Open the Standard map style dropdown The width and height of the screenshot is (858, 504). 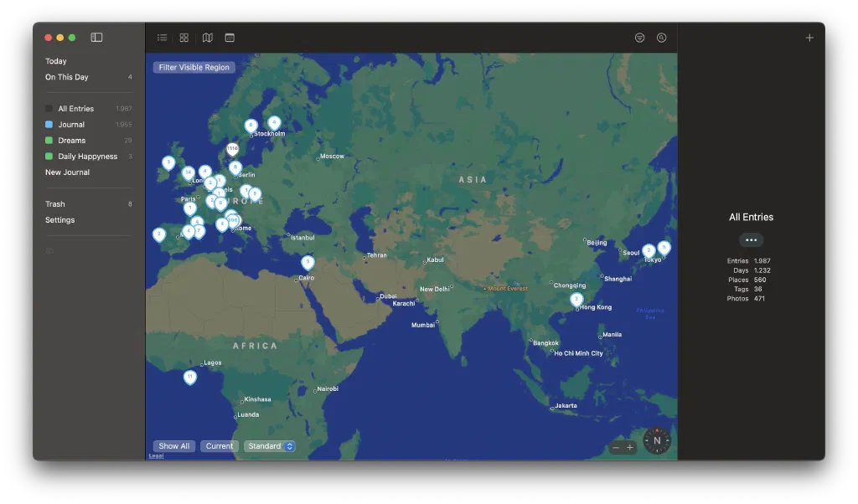coord(270,445)
